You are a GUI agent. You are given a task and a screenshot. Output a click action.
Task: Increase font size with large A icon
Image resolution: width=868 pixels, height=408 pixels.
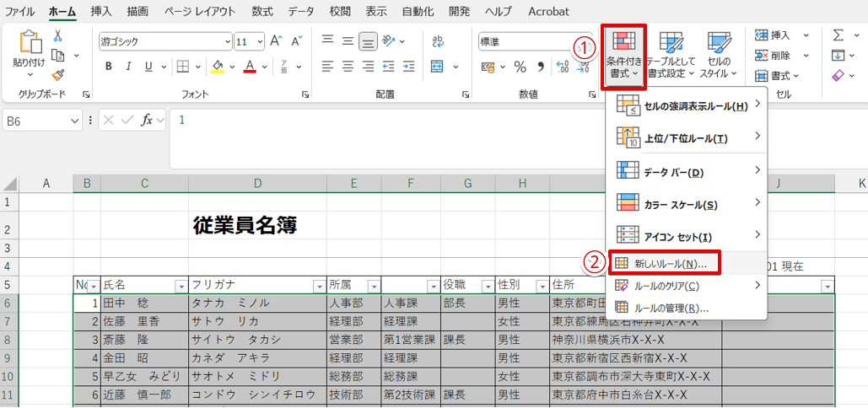276,41
